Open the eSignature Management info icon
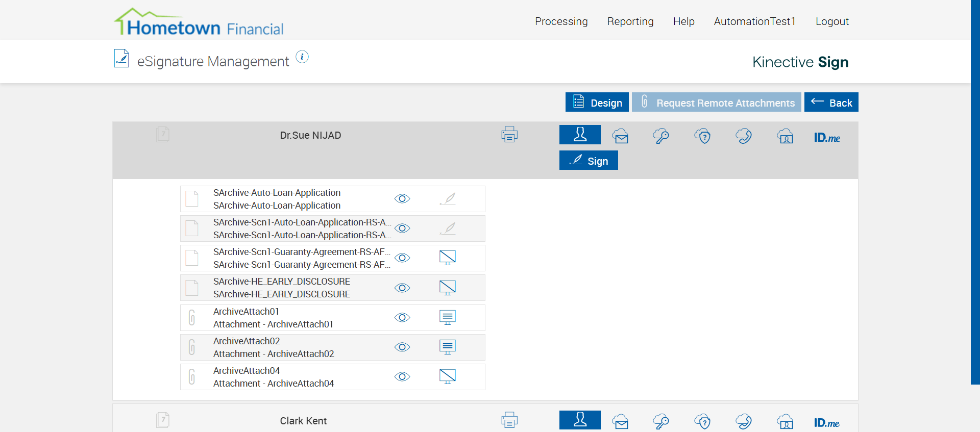Screen dimensions: 980x432 tap(302, 57)
